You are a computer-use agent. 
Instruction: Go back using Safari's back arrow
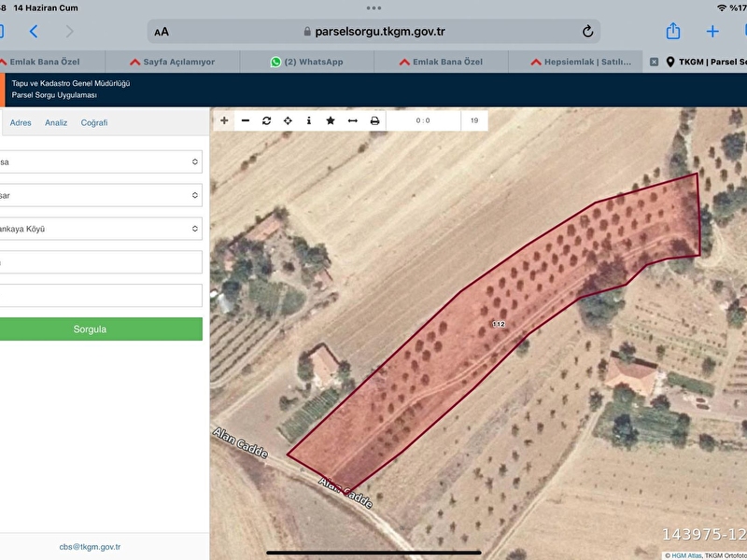[34, 32]
